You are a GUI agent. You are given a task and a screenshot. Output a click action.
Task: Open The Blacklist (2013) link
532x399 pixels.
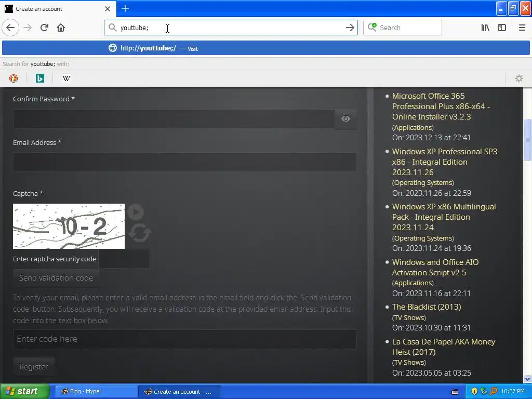pos(427,307)
